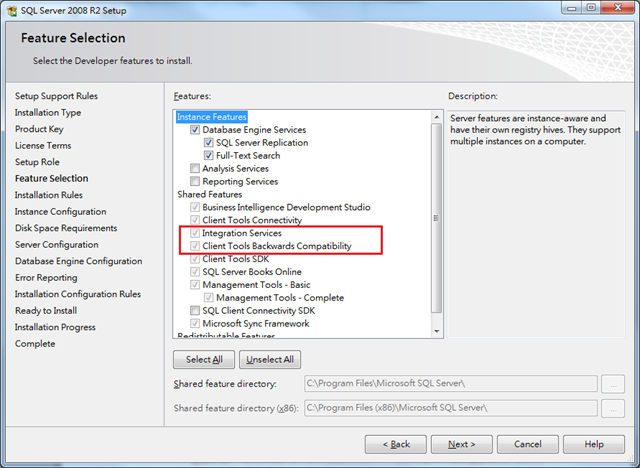This screenshot has height=468, width=640.
Task: Click features list scroll down arrow
Action: click(x=437, y=331)
